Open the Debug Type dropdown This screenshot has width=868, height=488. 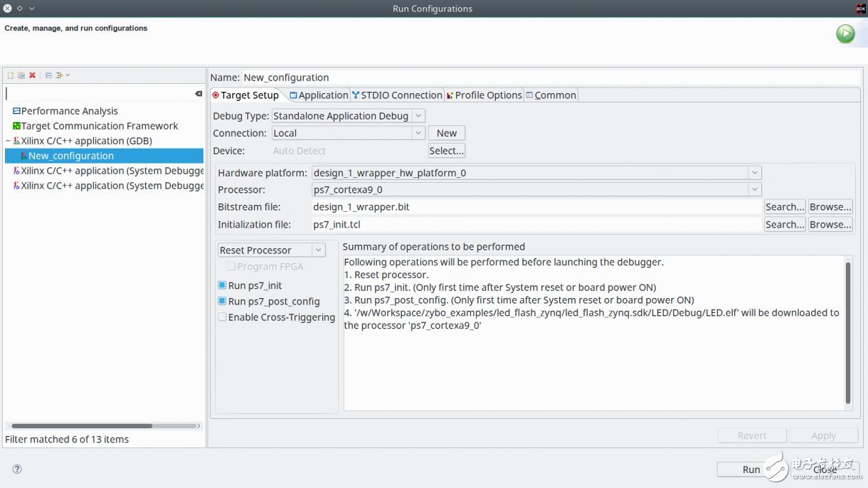[418, 116]
